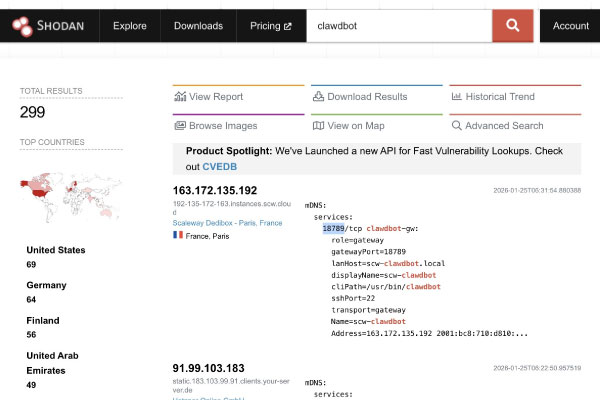
Task: Click the 'France, Paris' location text
Action: coord(207,236)
